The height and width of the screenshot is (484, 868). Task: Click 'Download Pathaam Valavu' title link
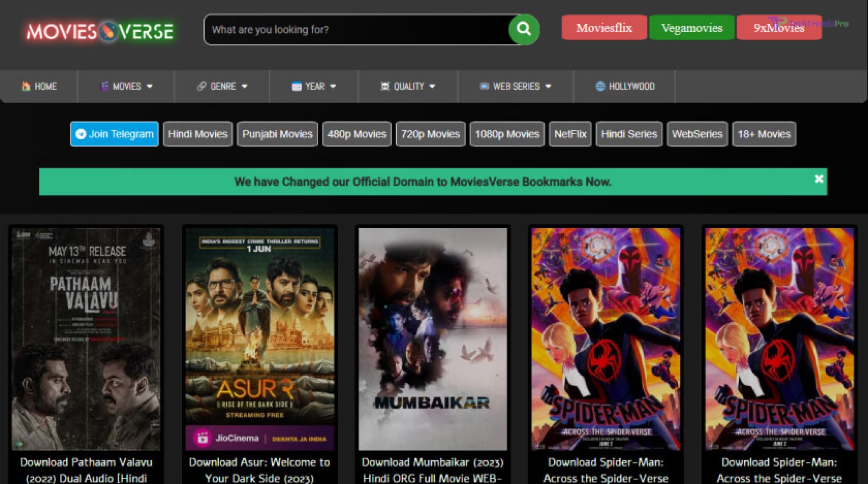click(x=86, y=470)
